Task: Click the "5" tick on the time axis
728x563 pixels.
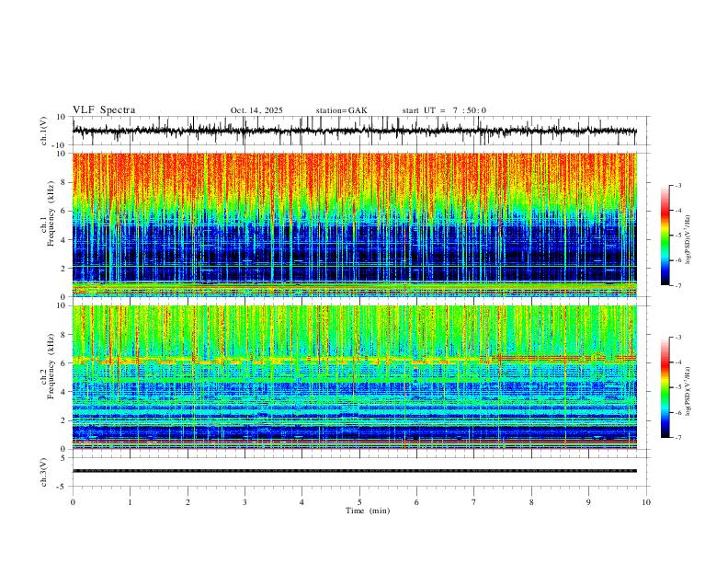Action: pyautogui.click(x=359, y=502)
